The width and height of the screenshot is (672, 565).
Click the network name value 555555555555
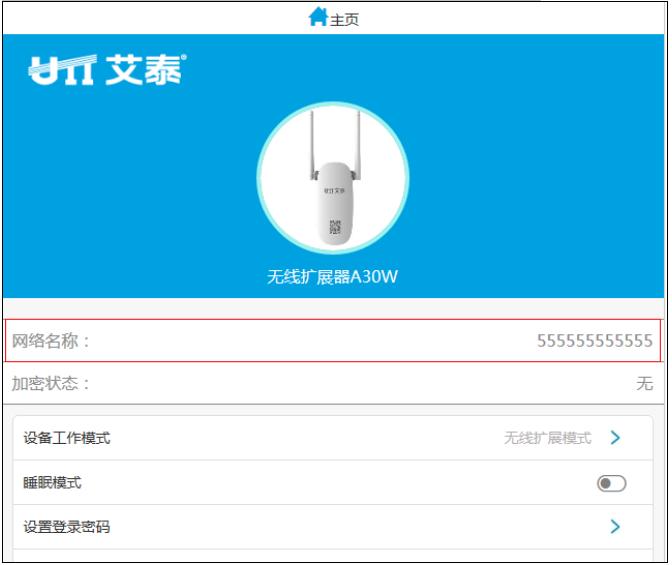tap(595, 341)
